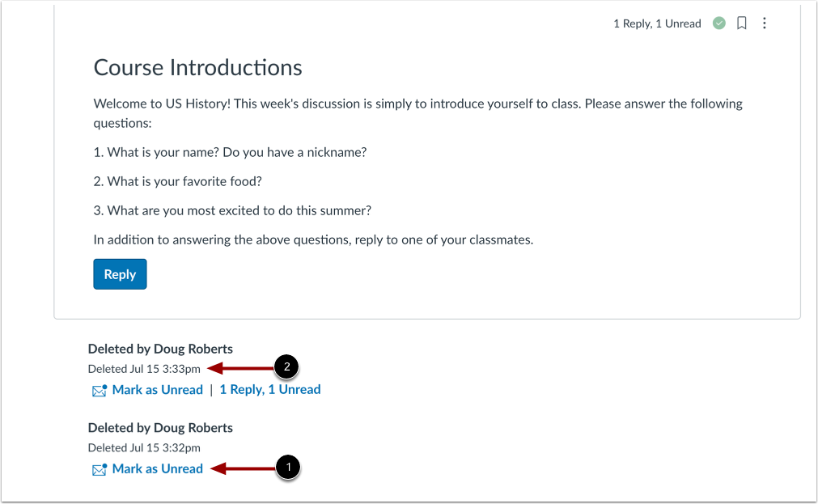Viewport: 818px width, 504px height.
Task: Click the 'Deleted Jul 15 3:33pm' timestamp
Action: point(144,369)
